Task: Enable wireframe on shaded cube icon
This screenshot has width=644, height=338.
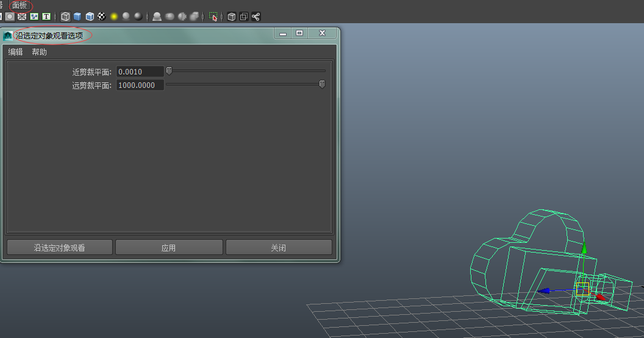Action: point(90,16)
